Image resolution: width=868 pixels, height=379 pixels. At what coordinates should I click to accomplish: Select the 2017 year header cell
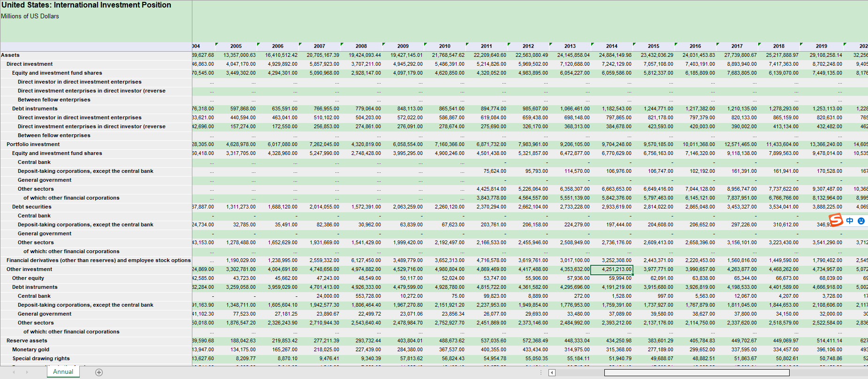(x=737, y=46)
